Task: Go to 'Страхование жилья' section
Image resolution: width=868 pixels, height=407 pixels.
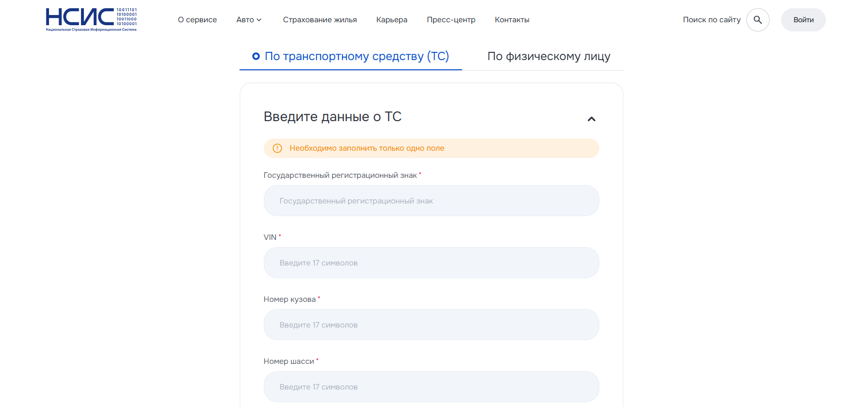Action: pyautogui.click(x=320, y=20)
